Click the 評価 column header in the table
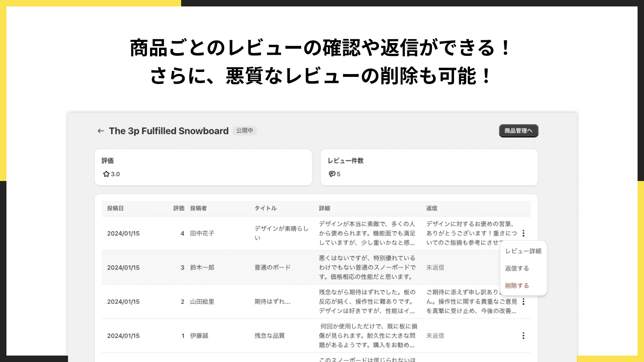Screen dimensions: 644x362 pos(179,208)
